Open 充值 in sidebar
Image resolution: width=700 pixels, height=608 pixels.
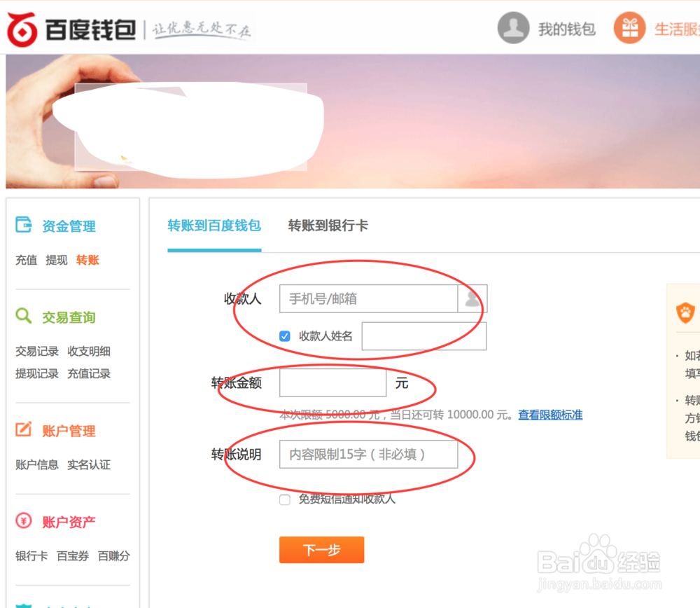27,260
